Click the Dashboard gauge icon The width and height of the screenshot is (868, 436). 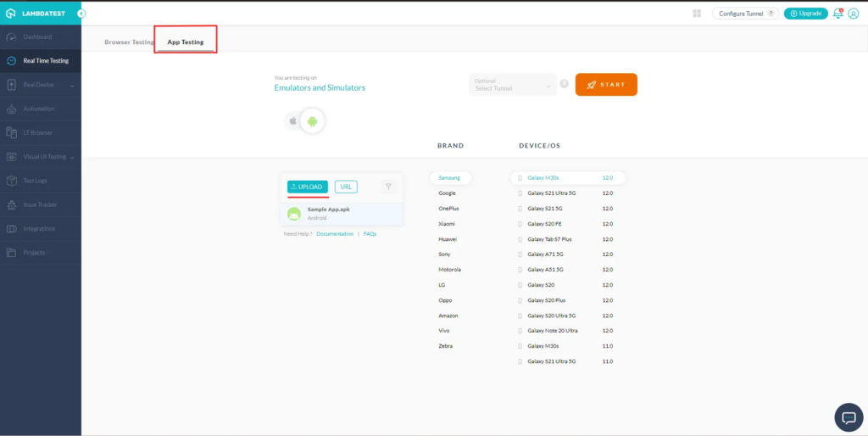pos(11,37)
